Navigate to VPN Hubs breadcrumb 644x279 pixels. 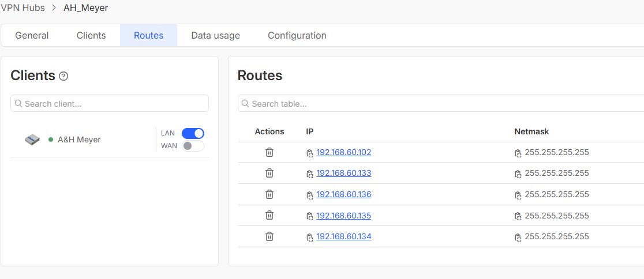click(x=23, y=8)
